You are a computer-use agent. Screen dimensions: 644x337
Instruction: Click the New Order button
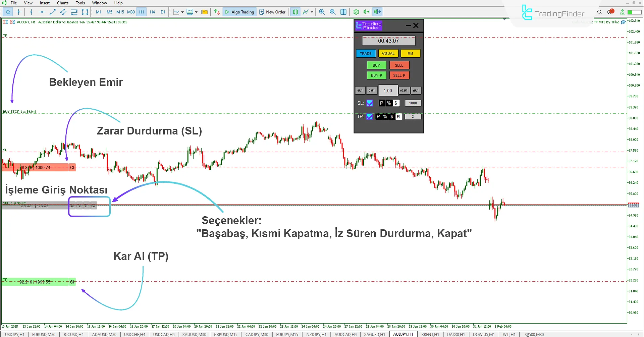tap(272, 12)
